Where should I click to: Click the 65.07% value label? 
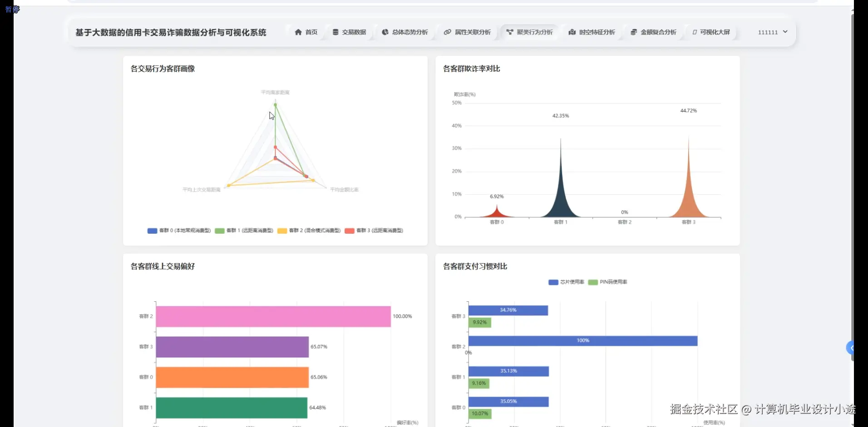319,347
